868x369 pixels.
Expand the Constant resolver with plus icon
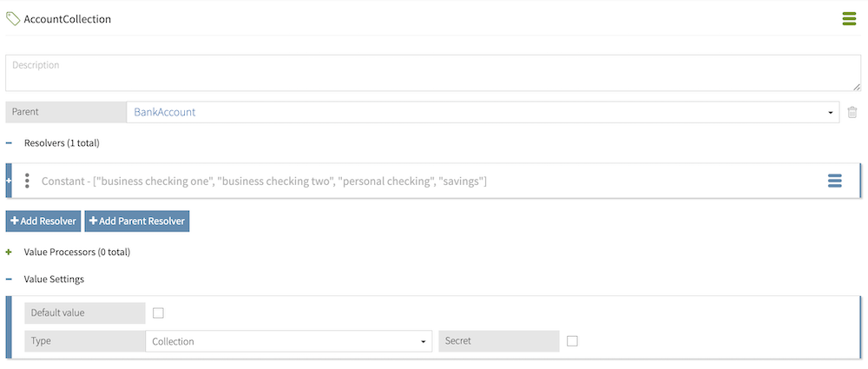[9, 181]
